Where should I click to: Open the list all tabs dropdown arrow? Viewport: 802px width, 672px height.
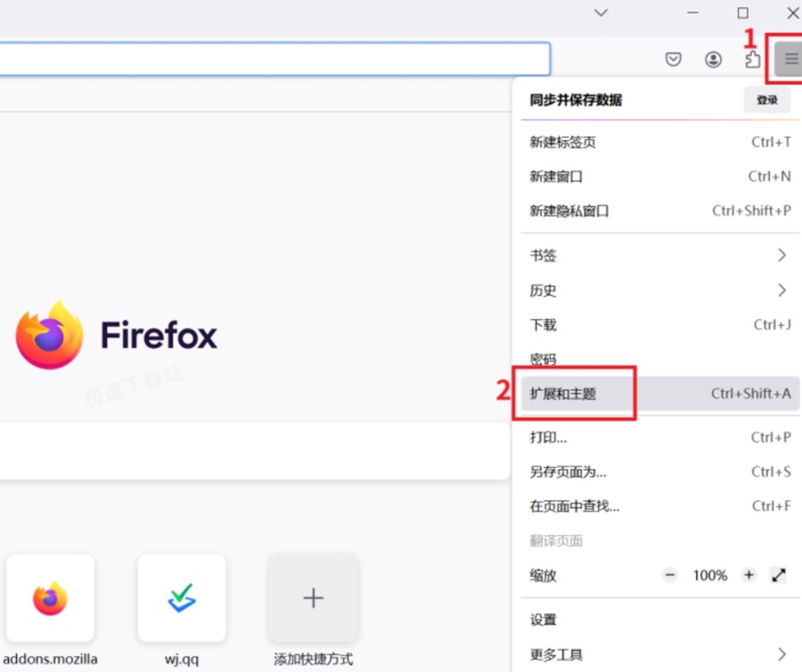point(601,12)
